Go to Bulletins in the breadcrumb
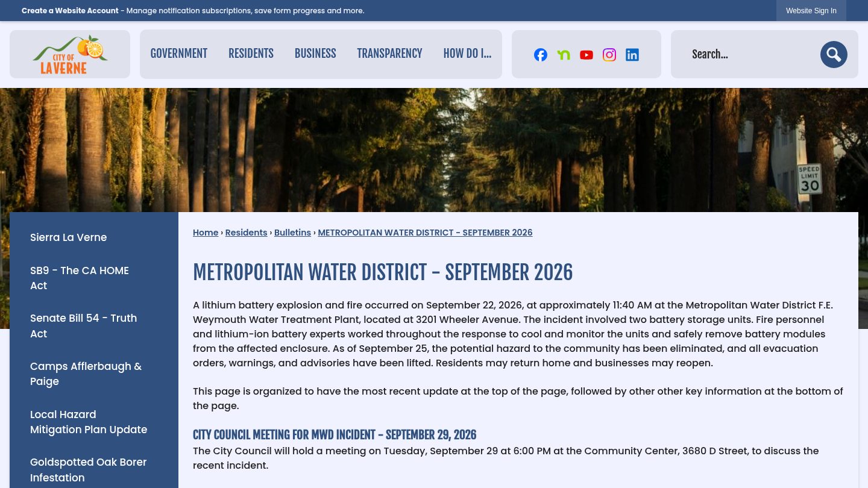 point(292,233)
